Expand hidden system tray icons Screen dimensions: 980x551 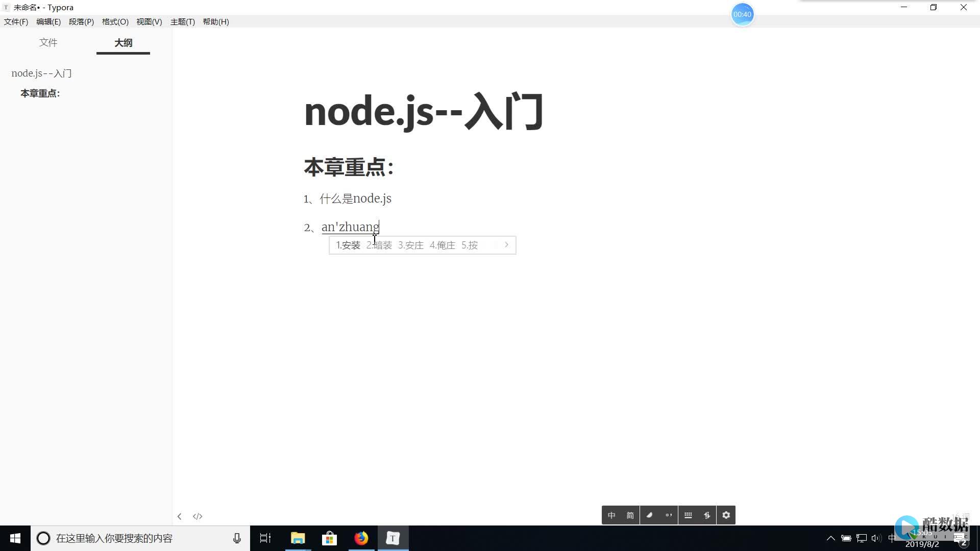(x=830, y=538)
